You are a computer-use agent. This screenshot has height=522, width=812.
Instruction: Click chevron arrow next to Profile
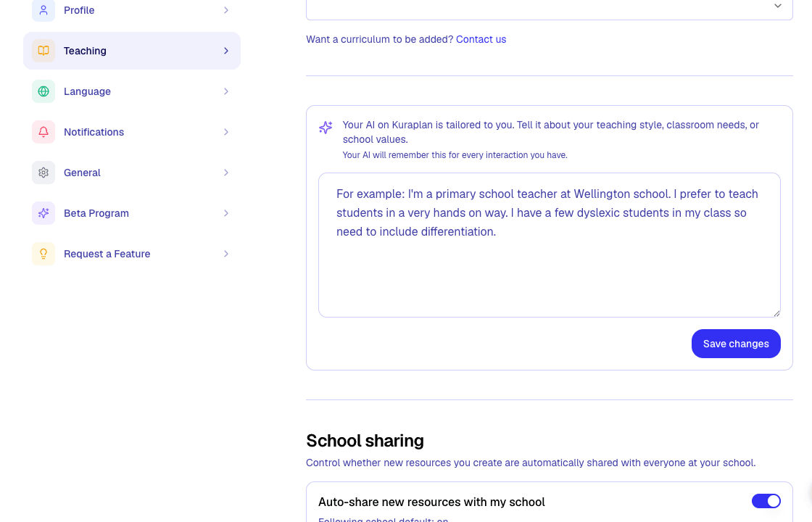226,10
